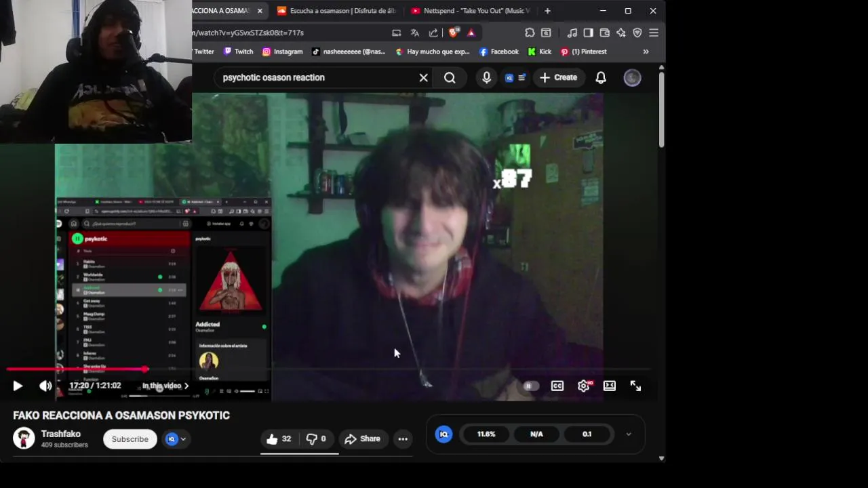This screenshot has width=868, height=488.
Task: Open the Brave Wallet icon
Action: [x=605, y=33]
